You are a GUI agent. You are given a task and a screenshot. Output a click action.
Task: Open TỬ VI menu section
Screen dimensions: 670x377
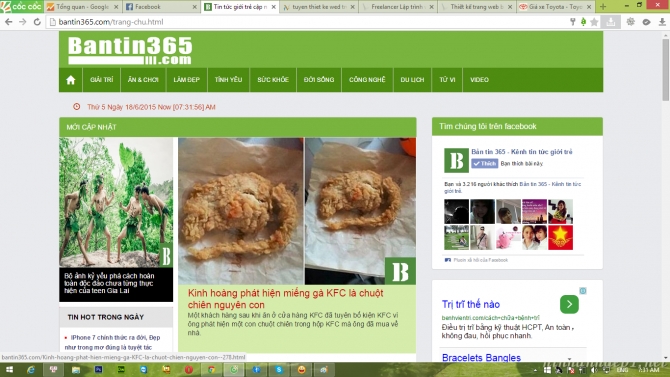447,80
